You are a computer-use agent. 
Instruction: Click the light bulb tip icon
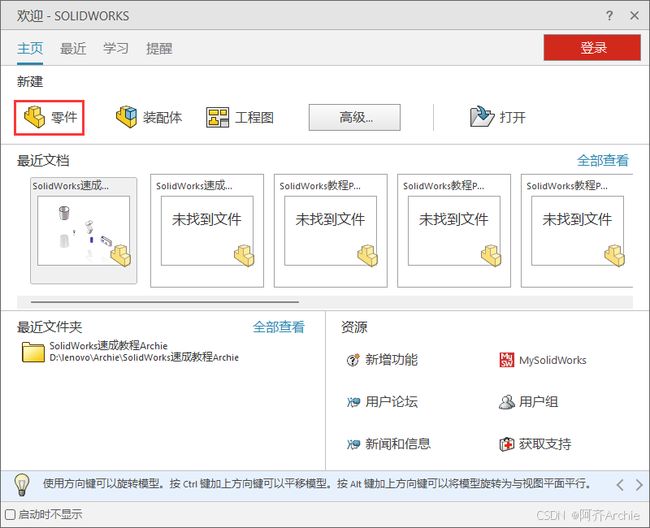pos(22,484)
